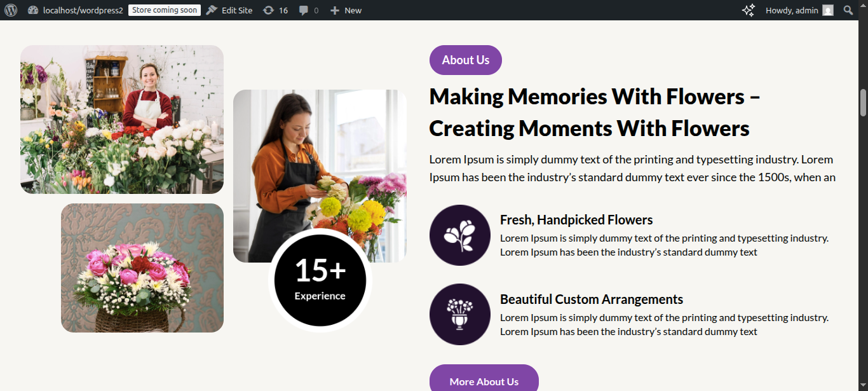Image resolution: width=868 pixels, height=391 pixels.
Task: Open Edit Site from admin bar
Action: pyautogui.click(x=229, y=10)
